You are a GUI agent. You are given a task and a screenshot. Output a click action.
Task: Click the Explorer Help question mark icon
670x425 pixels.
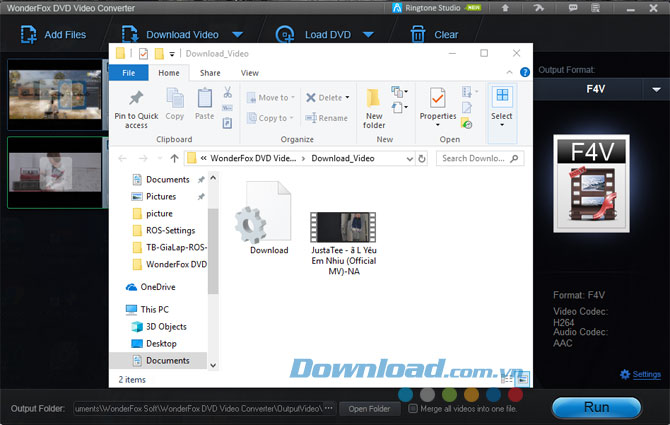point(525,73)
